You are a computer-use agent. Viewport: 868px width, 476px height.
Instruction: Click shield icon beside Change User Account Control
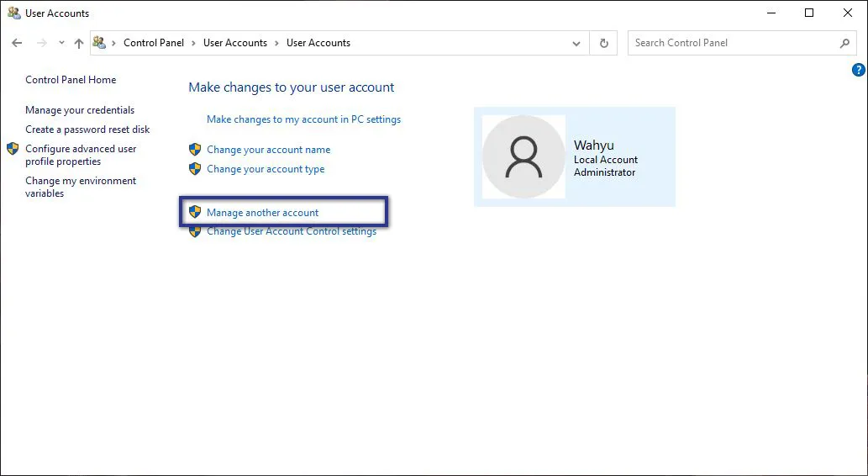point(195,232)
